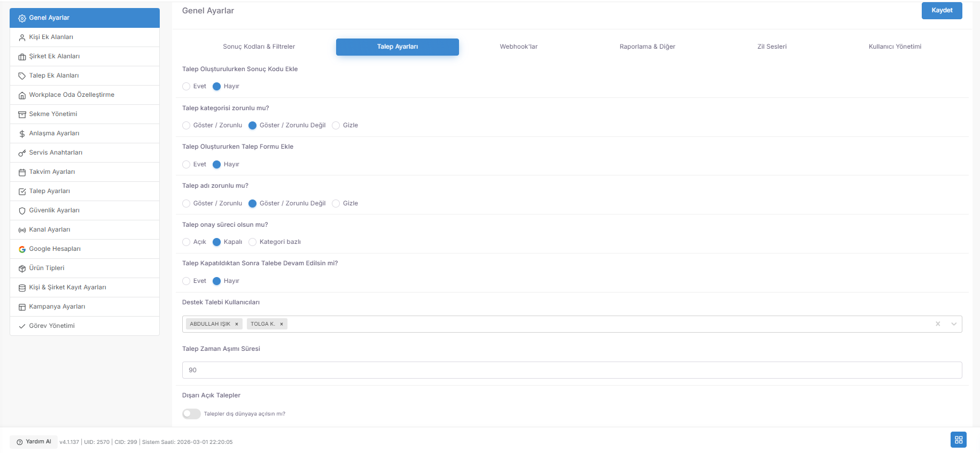Screen dimensions: 980x453
Task: Click the gear icon for Genel Ayarlar
Action: (22, 18)
